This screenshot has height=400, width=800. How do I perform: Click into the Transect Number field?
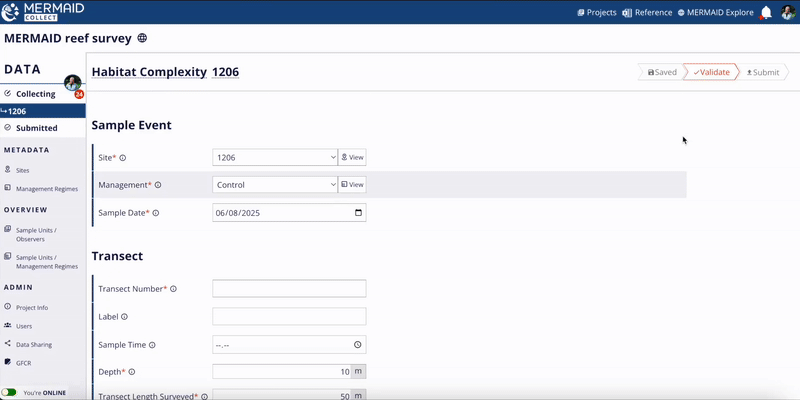289,289
